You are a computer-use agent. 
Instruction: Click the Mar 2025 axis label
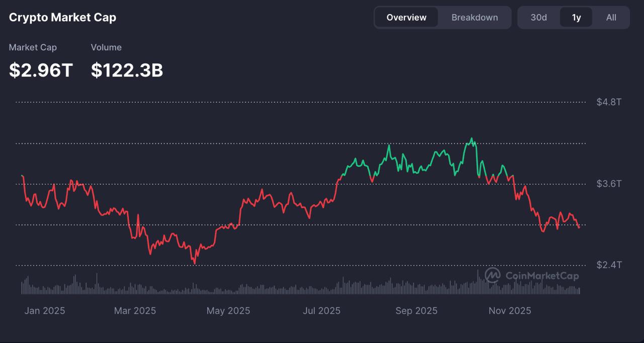pyautogui.click(x=135, y=311)
